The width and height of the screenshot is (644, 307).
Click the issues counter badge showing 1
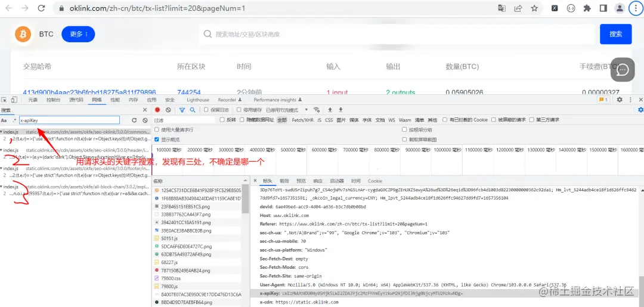coord(603,100)
